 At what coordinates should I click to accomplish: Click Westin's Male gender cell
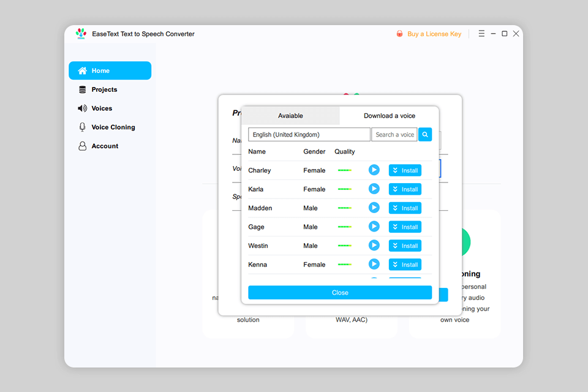(311, 246)
